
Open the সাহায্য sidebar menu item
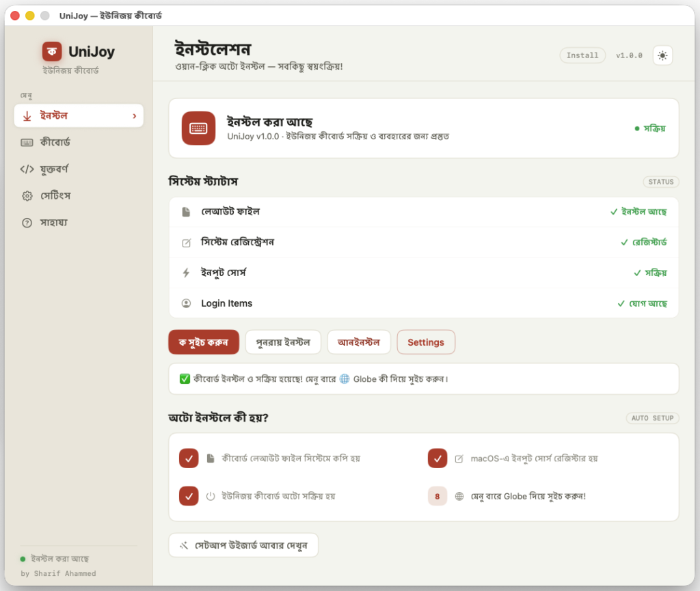pyautogui.click(x=79, y=223)
